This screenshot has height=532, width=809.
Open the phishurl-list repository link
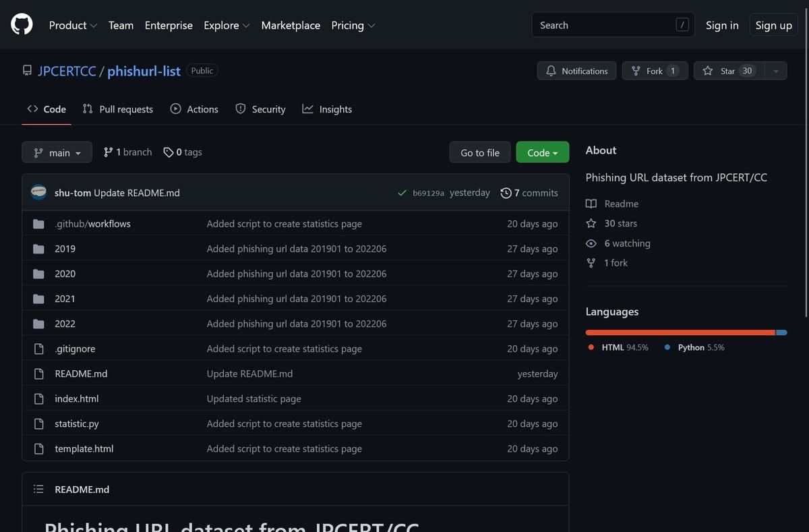[144, 71]
